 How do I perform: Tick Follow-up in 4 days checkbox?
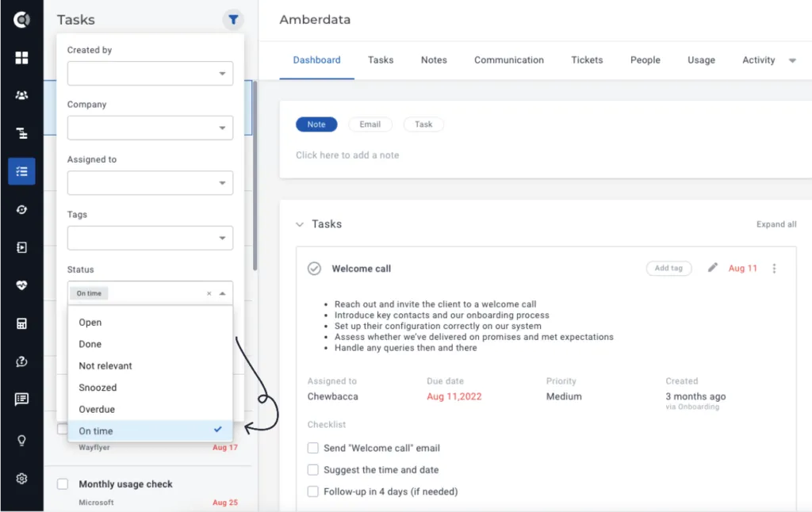[x=312, y=491]
